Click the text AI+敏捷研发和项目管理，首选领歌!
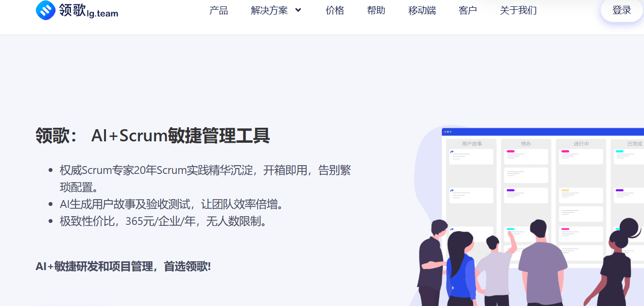 (123, 266)
